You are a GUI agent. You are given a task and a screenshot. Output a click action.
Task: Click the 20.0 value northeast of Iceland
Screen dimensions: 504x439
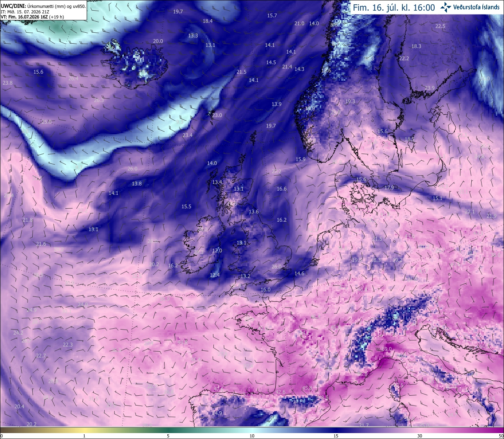(x=158, y=41)
